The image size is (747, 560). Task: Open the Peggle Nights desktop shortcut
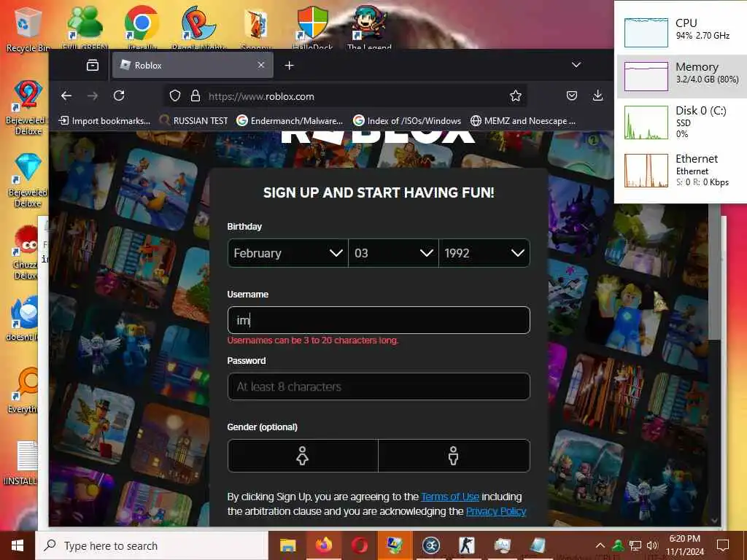pos(198,28)
